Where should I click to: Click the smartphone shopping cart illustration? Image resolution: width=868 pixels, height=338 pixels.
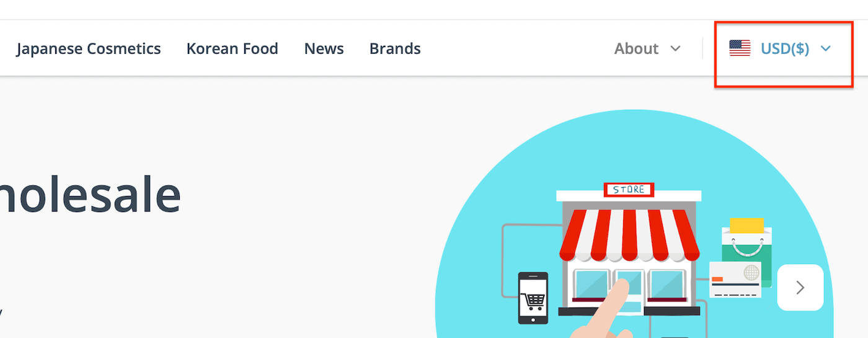(533, 298)
